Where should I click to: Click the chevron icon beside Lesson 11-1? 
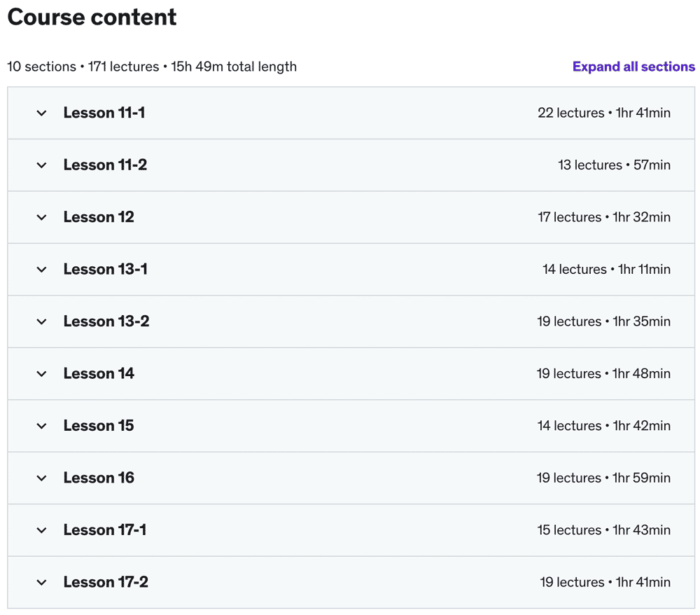(x=42, y=113)
